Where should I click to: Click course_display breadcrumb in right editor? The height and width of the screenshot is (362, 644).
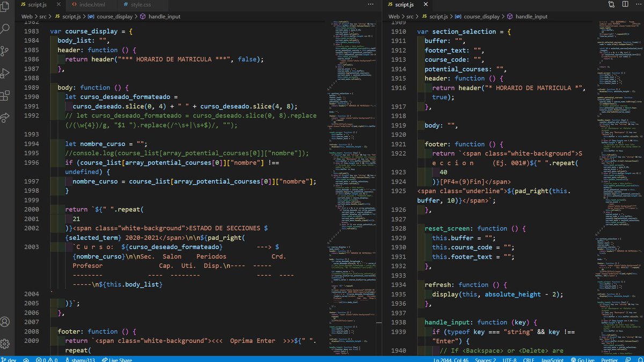tap(479, 17)
